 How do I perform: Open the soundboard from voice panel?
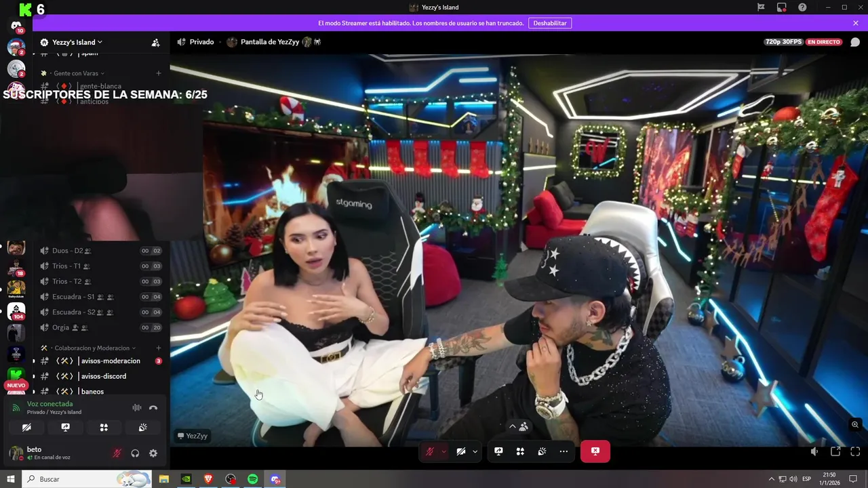point(142,428)
